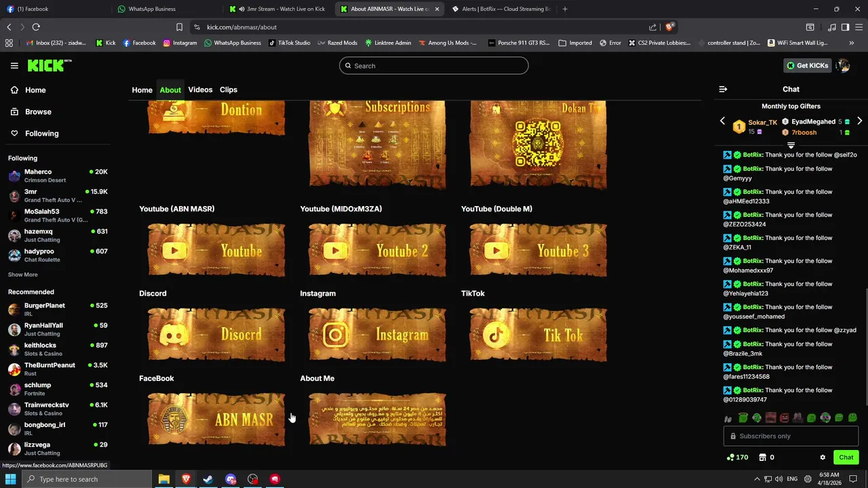Viewport: 868px width, 488px height.
Task: Click the Brave icon in the taskbar
Action: click(x=186, y=479)
